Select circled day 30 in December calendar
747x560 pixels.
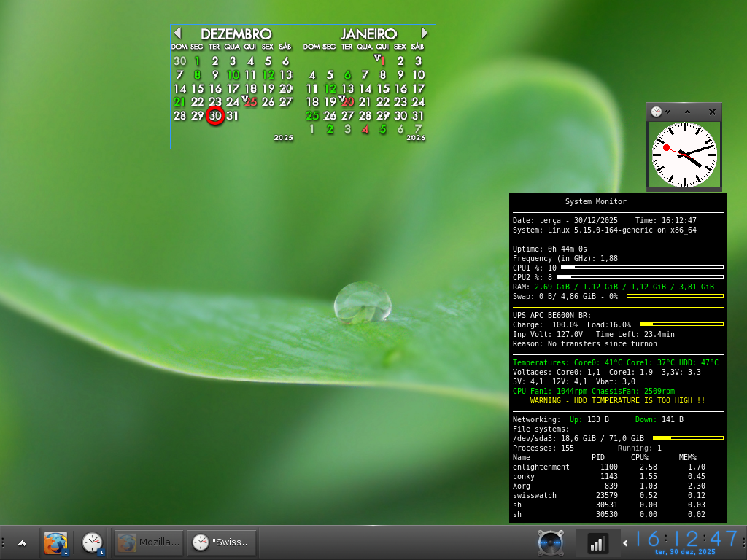tap(214, 116)
